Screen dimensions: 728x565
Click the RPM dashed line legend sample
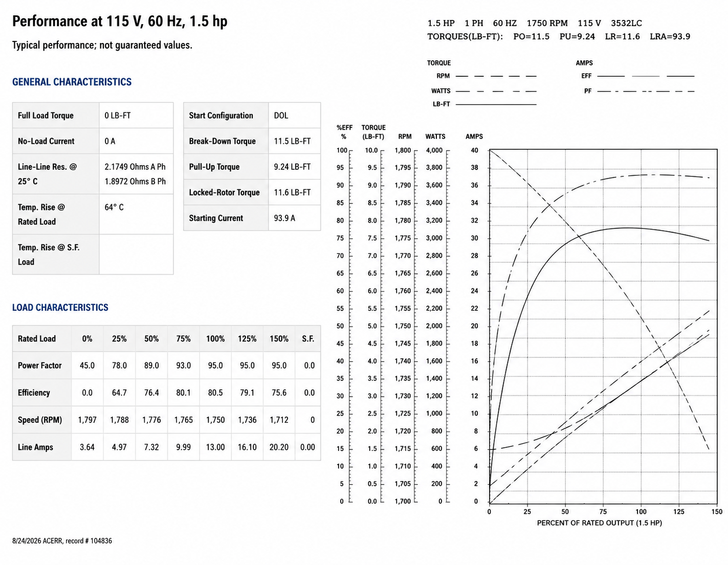point(496,76)
